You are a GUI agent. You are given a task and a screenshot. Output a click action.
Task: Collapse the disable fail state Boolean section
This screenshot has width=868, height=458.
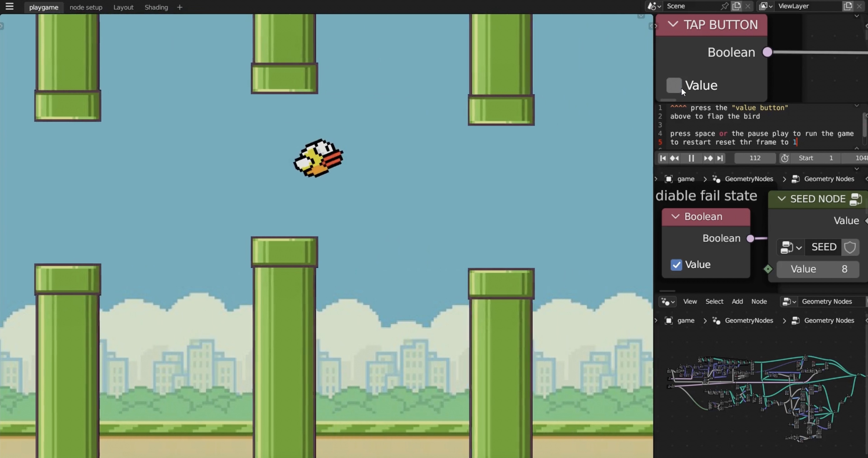[x=675, y=217]
